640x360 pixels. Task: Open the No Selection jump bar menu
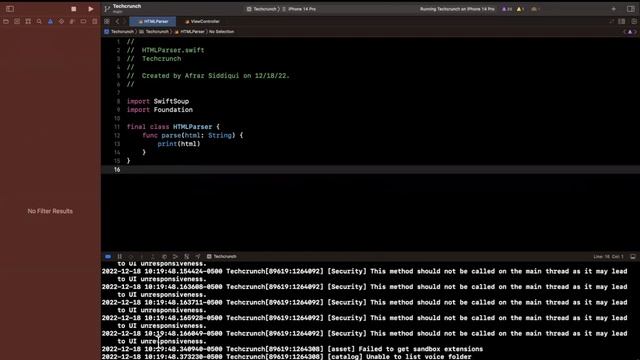point(222,31)
